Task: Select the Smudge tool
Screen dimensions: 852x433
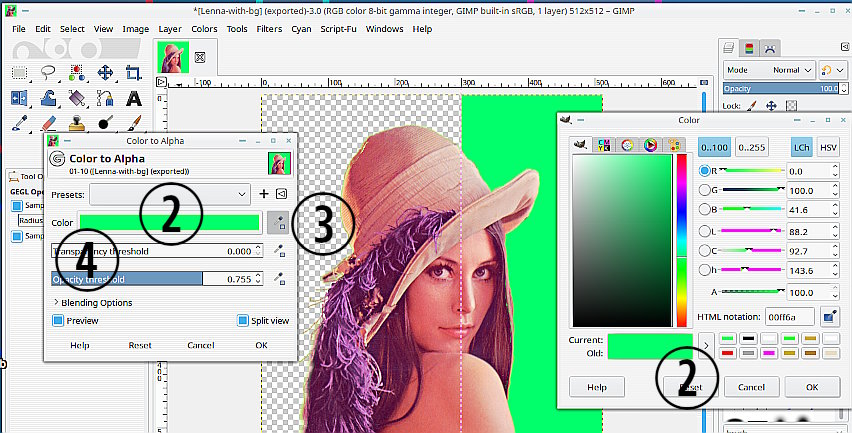Action: (105, 123)
